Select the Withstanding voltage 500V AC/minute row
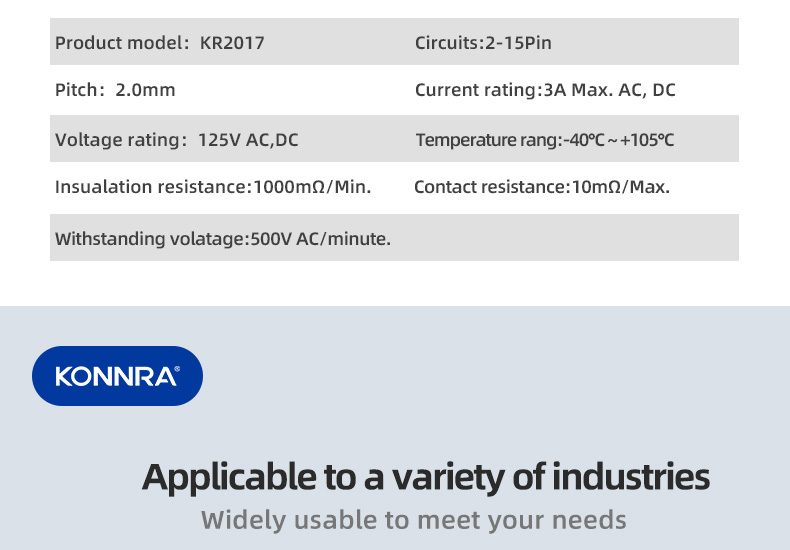Image resolution: width=790 pixels, height=550 pixels. tap(394, 237)
